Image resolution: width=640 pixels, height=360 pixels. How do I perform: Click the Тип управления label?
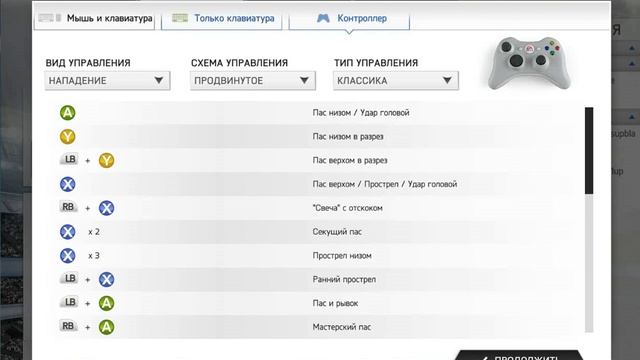(376, 63)
